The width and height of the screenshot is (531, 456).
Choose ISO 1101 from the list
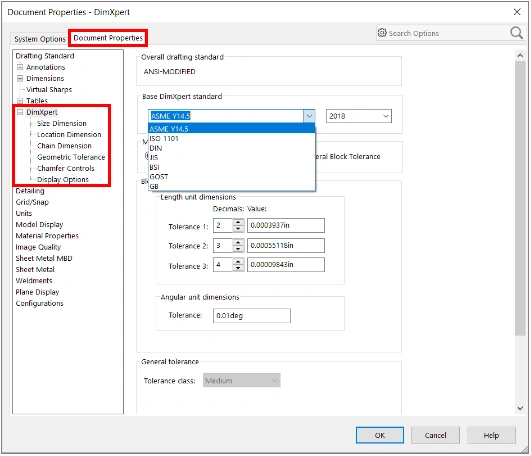[232, 138]
